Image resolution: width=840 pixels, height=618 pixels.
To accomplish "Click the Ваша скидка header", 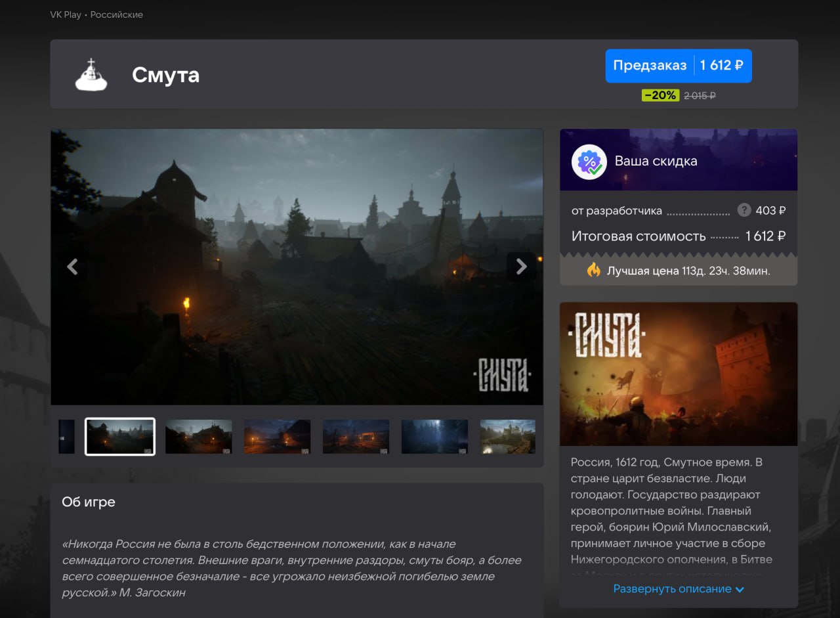I will coord(656,161).
